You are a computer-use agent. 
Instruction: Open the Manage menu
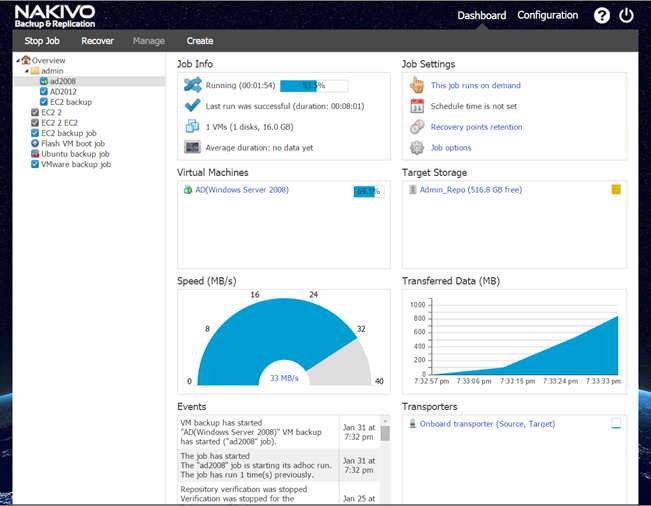tap(149, 41)
